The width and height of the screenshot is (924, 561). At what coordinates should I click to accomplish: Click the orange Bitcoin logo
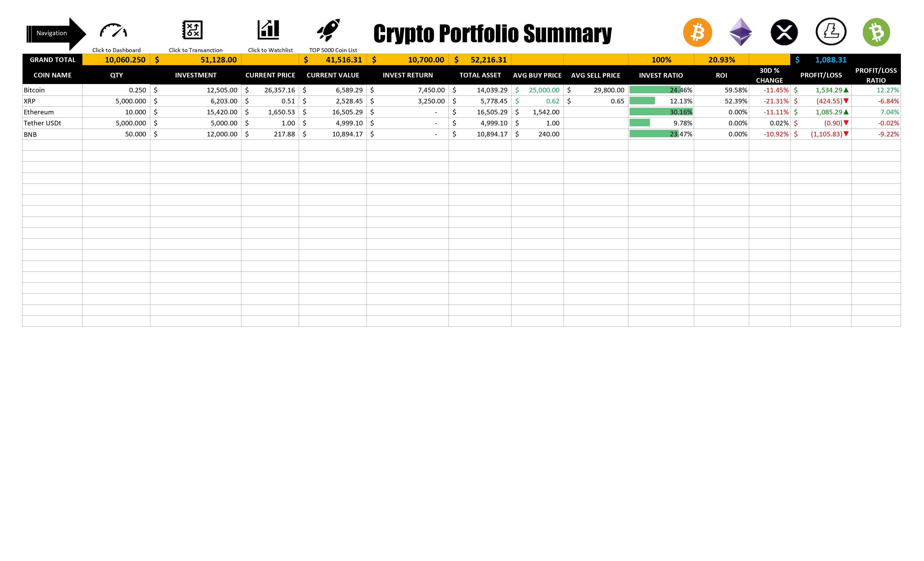pos(697,32)
